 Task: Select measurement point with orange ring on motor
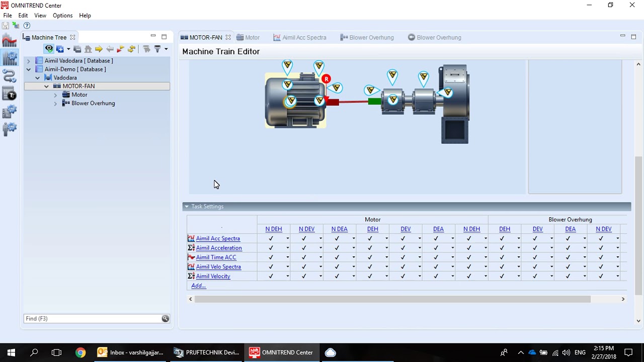click(290, 102)
